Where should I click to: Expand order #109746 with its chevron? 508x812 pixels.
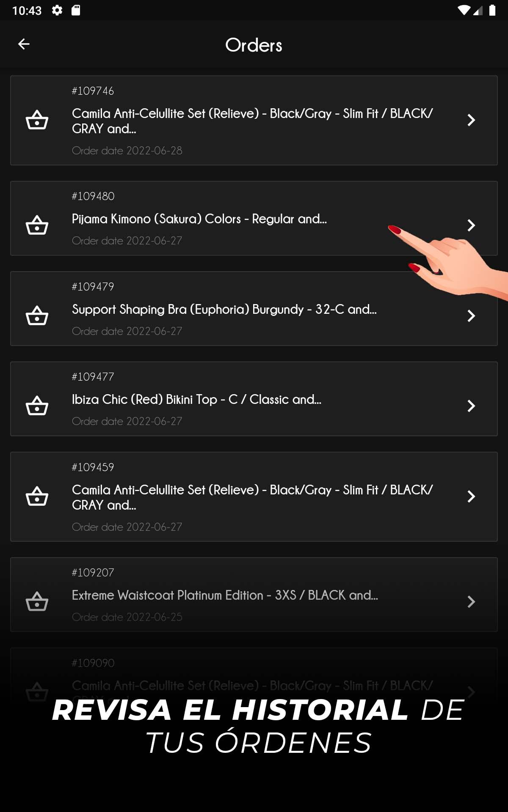tap(471, 120)
